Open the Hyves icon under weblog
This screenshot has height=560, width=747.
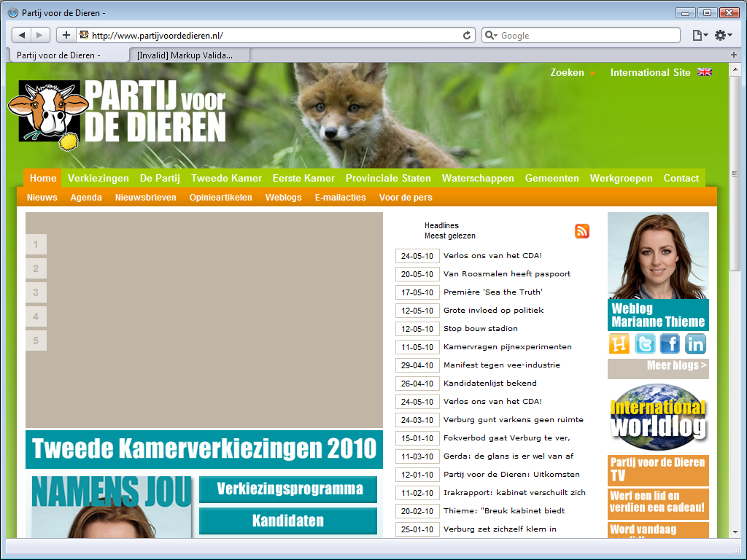click(619, 343)
